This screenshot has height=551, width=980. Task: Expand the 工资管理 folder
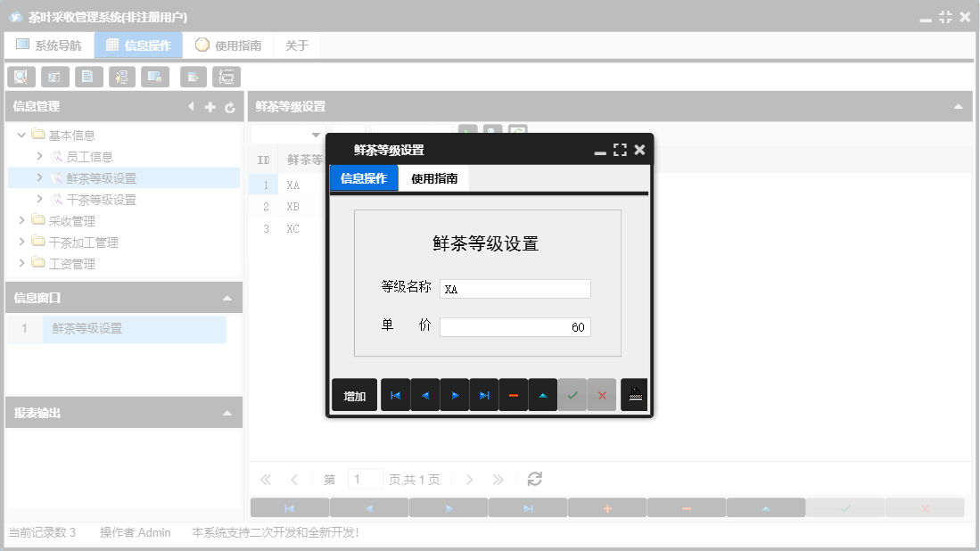[x=23, y=263]
